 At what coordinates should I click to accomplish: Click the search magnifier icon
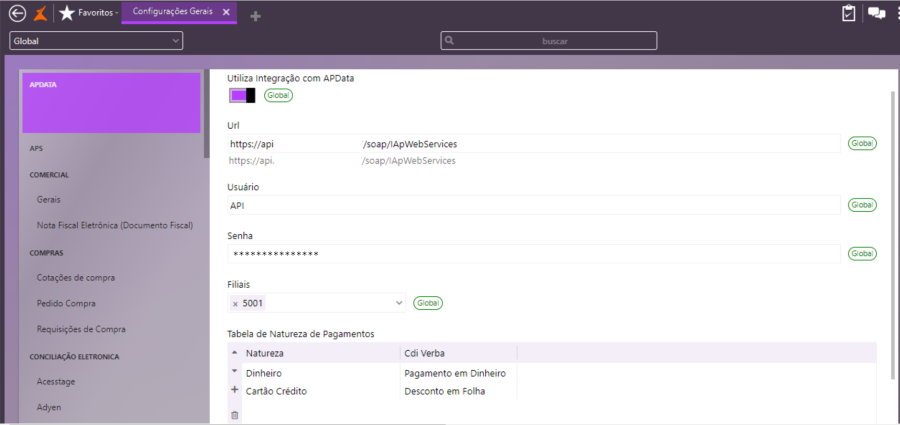(449, 41)
